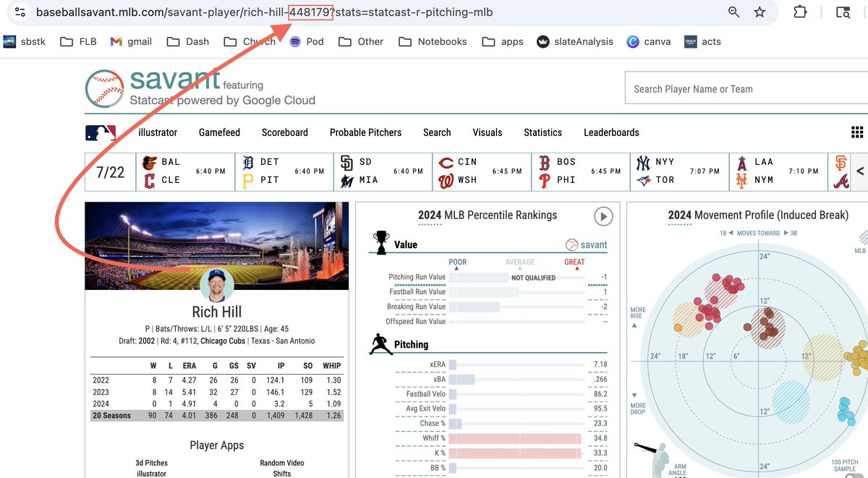
Task: Click the ERA column header
Action: [189, 366]
